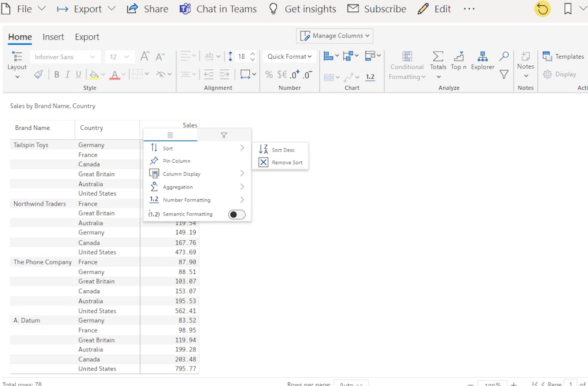Increase decimal places

[295, 75]
